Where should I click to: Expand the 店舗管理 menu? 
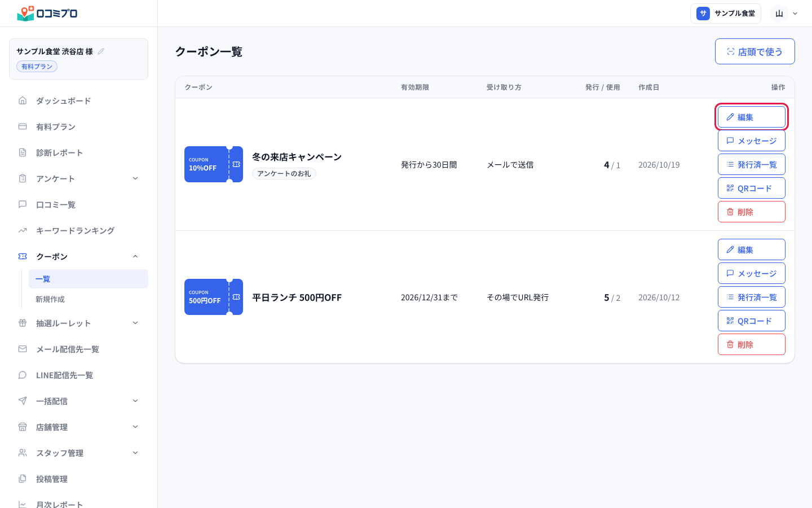coord(135,427)
